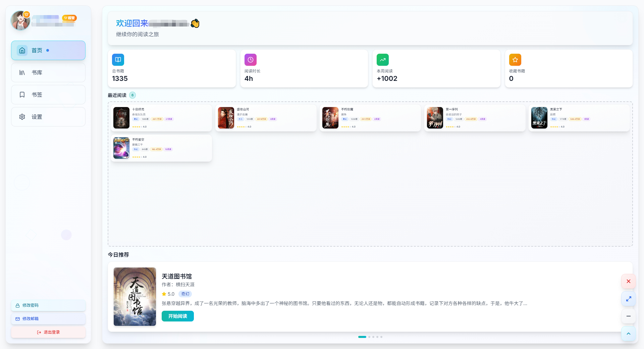Click the gear icon beside 设置
The width and height of the screenshot is (644, 349).
click(x=22, y=117)
